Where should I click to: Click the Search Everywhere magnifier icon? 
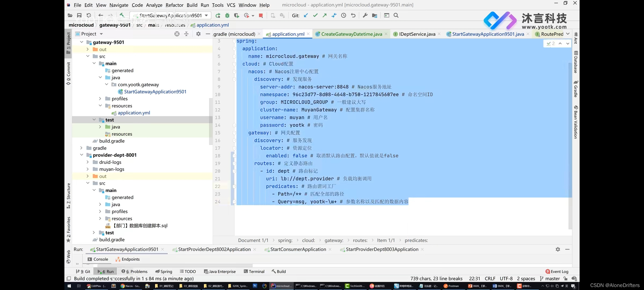(x=396, y=16)
